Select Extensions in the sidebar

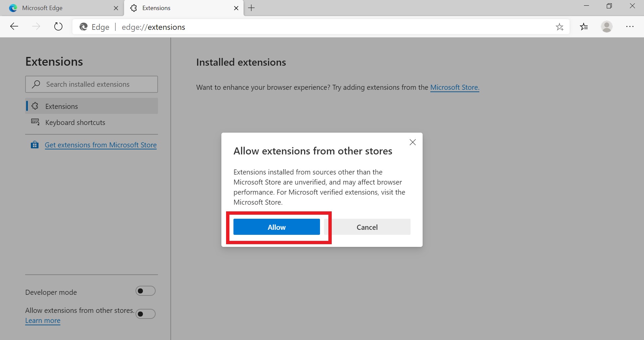[x=92, y=106]
